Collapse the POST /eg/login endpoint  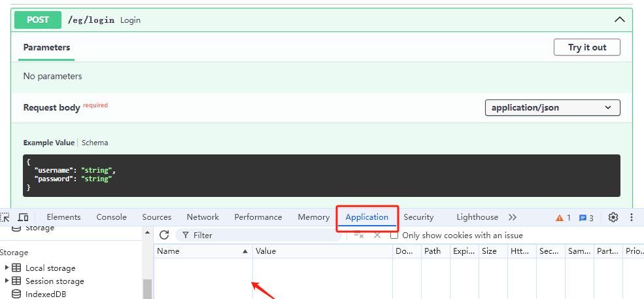click(619, 20)
